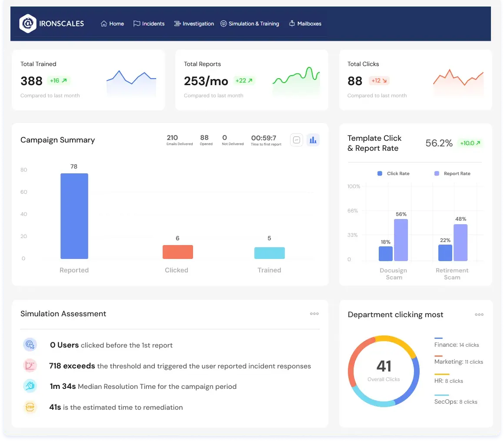504x441 pixels.
Task: Click the users clicked cursor icon
Action: pos(30,345)
